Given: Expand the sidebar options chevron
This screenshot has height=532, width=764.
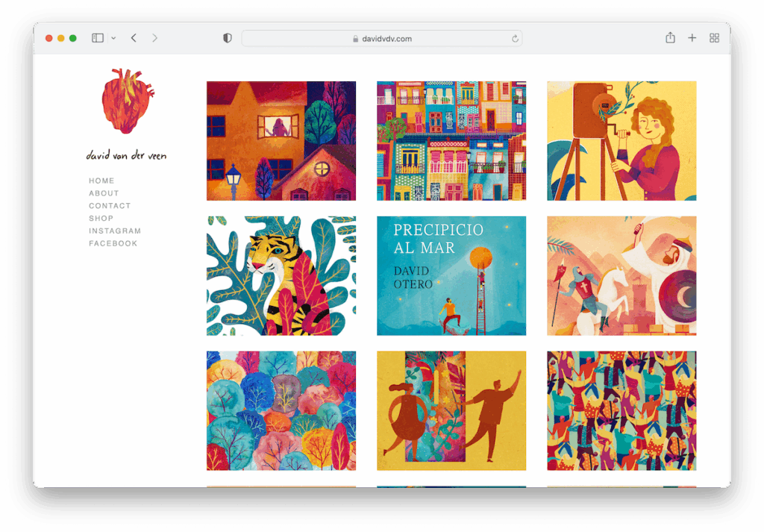Looking at the screenshot, I should (x=113, y=38).
